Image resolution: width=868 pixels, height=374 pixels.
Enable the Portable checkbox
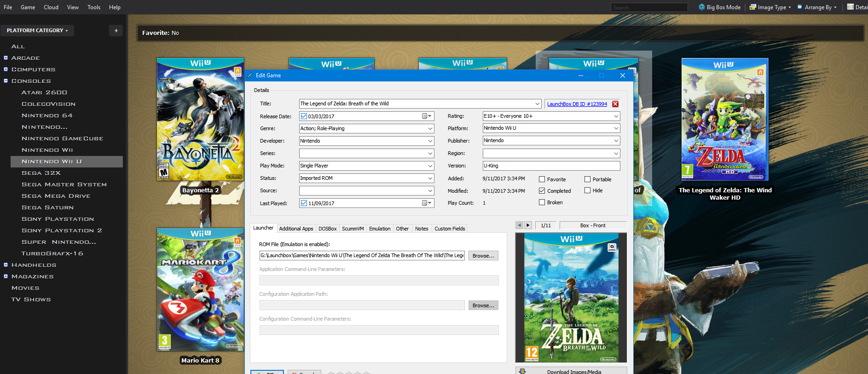(x=588, y=179)
